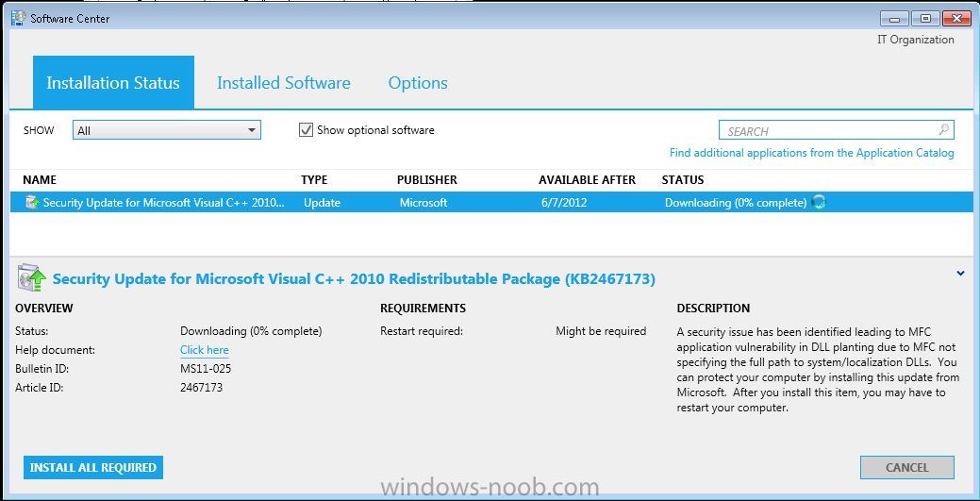Screen dimensions: 980x501
Task: Click the overview status Downloading (0% complete)
Action: [x=251, y=331]
